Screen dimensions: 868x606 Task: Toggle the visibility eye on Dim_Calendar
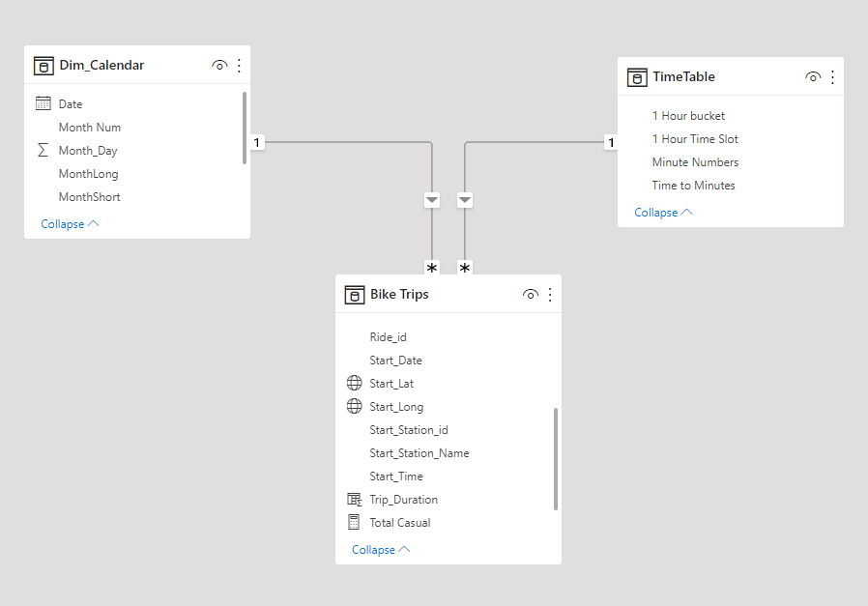pyautogui.click(x=219, y=65)
